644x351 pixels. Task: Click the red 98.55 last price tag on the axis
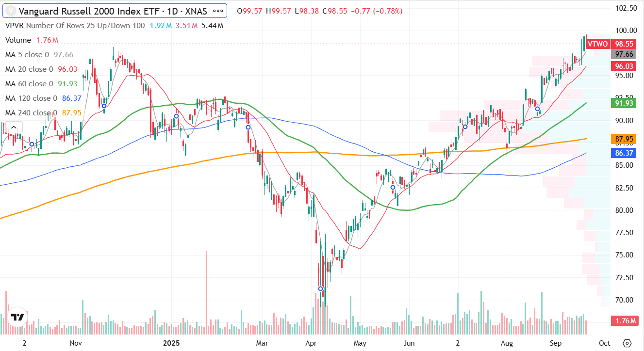click(x=624, y=44)
